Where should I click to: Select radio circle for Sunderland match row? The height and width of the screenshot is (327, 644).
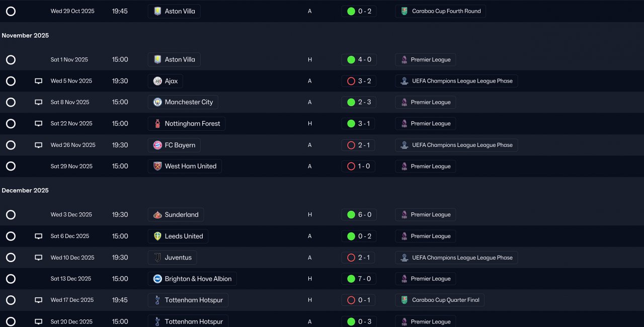(x=11, y=215)
